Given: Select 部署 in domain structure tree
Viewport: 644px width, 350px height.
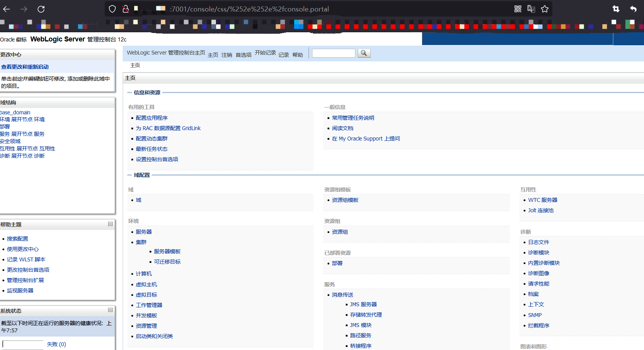Looking at the screenshot, I should tap(5, 127).
